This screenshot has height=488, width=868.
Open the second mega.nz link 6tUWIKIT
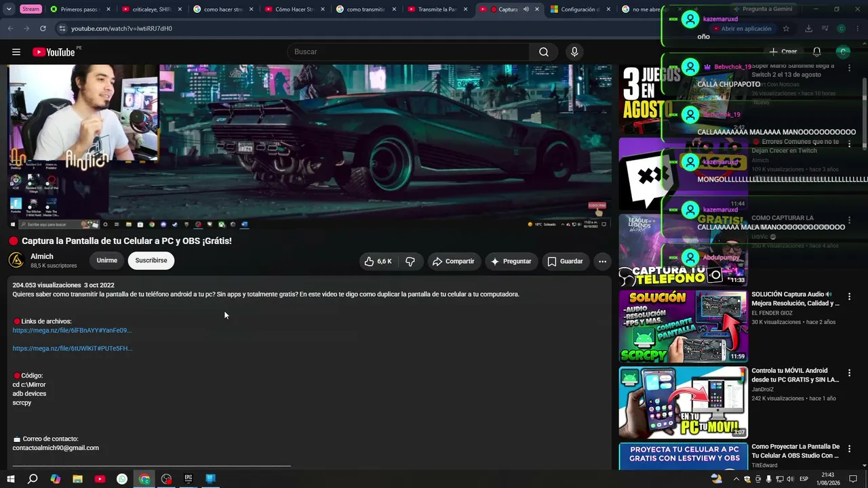coord(72,348)
